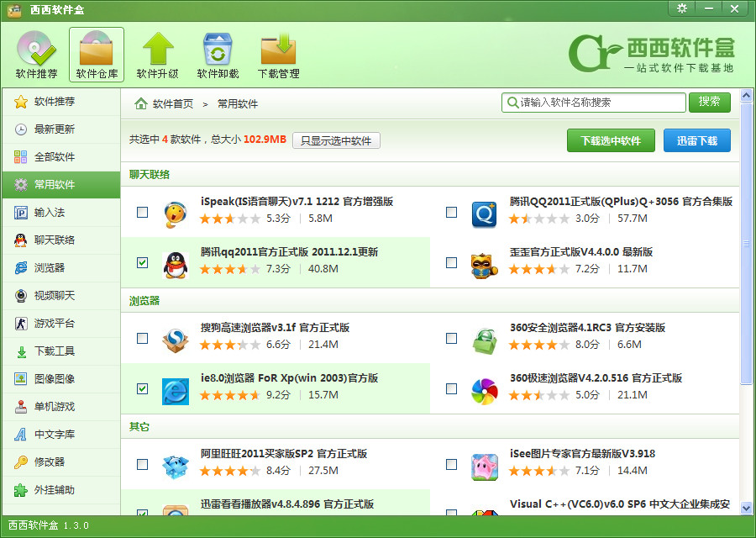Click the home icon beside 软件首页
Screen dimensions: 756x538
click(141, 103)
